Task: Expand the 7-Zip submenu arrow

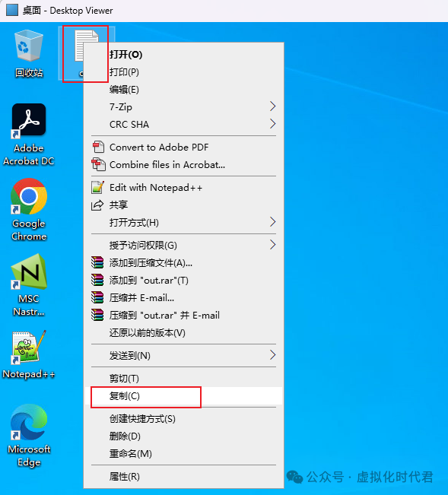Action: coord(273,106)
